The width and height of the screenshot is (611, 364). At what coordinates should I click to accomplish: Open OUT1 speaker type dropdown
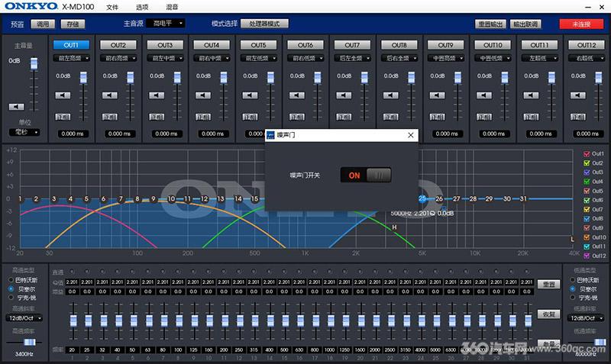(72, 59)
